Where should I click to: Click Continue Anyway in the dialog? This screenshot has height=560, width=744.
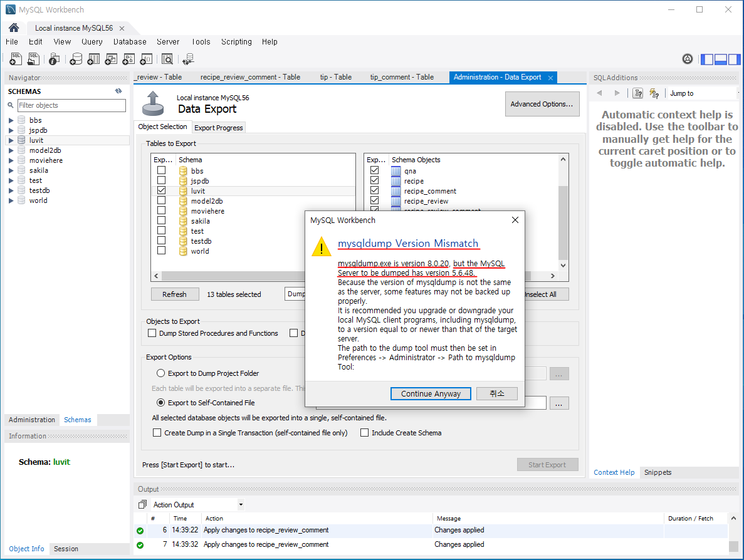pos(431,393)
